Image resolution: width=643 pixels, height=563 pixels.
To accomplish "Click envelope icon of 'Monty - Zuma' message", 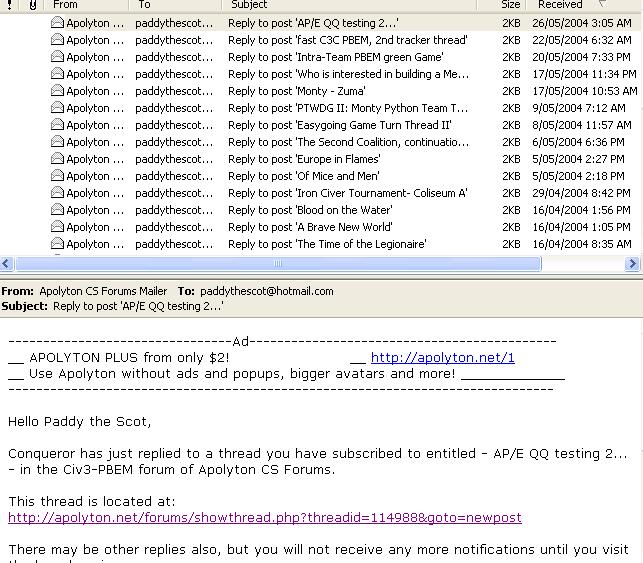I will click(x=57, y=91).
